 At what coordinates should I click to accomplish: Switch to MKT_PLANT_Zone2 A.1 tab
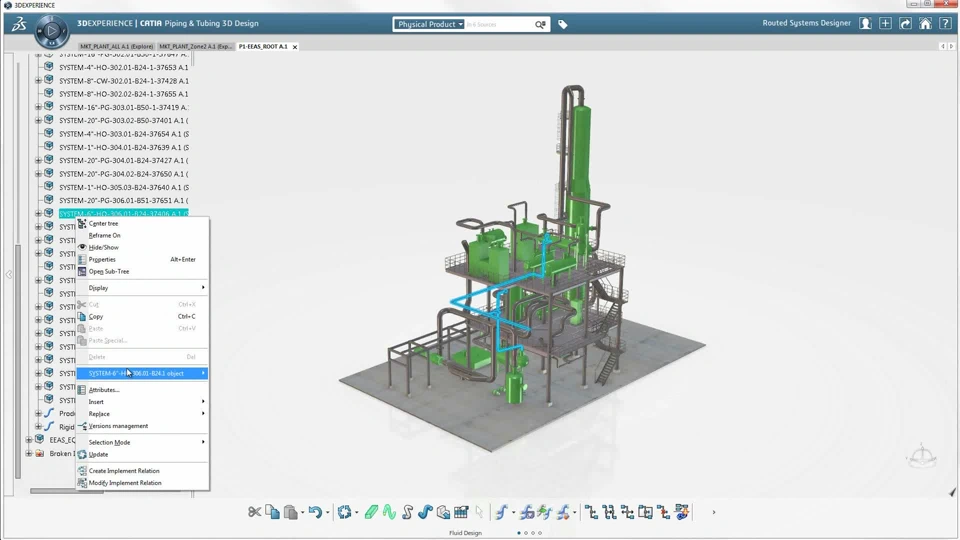(195, 47)
